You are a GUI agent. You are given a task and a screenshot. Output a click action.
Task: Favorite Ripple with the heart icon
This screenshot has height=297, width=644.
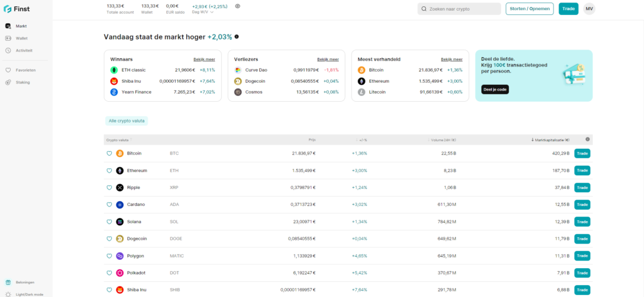tap(109, 188)
